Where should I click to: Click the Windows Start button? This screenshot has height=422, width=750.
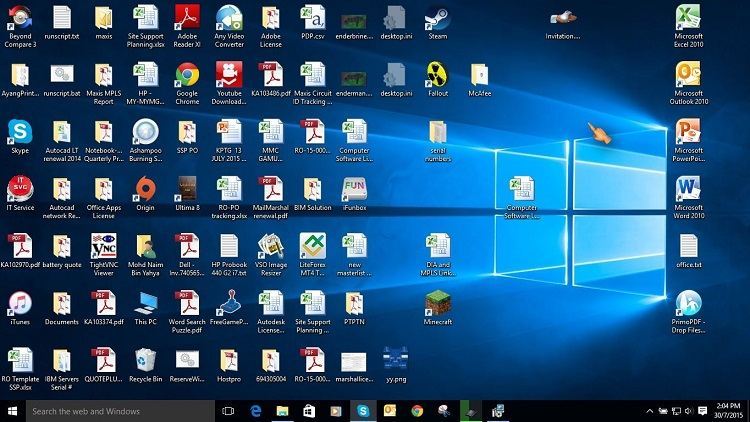[x=12, y=411]
